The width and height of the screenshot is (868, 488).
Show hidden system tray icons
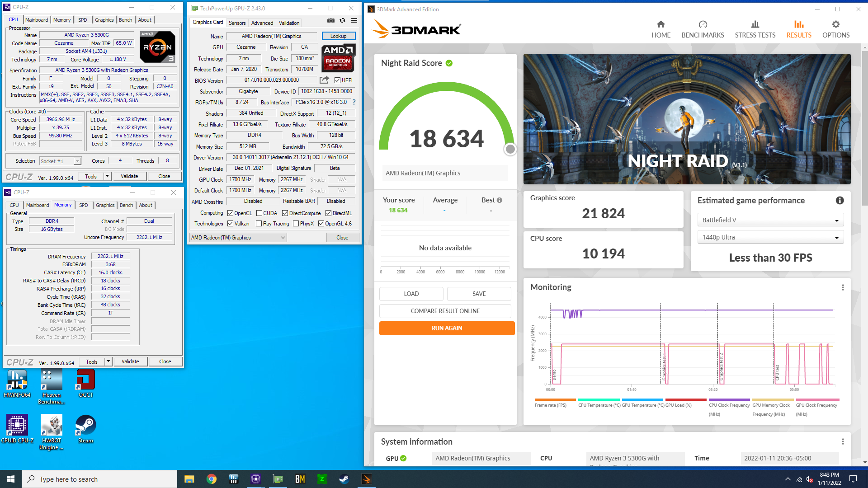pyautogui.click(x=788, y=479)
